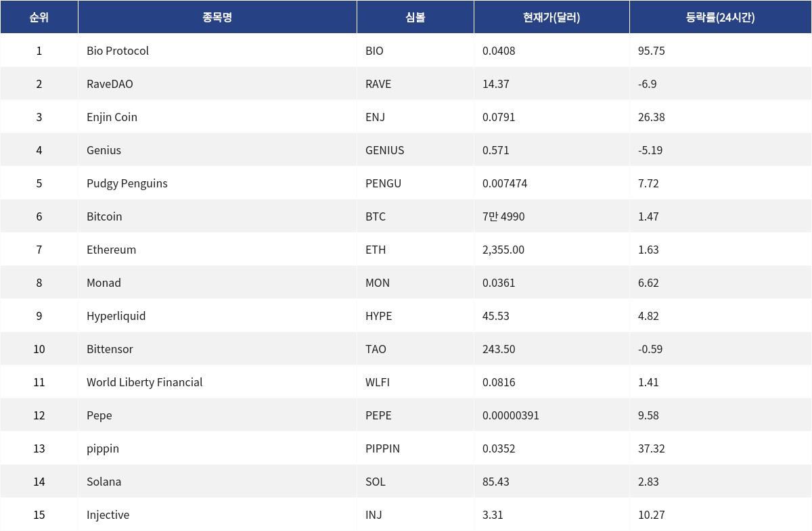
Task: Click the RaveDAO name in row 2
Action: pyautogui.click(x=110, y=84)
